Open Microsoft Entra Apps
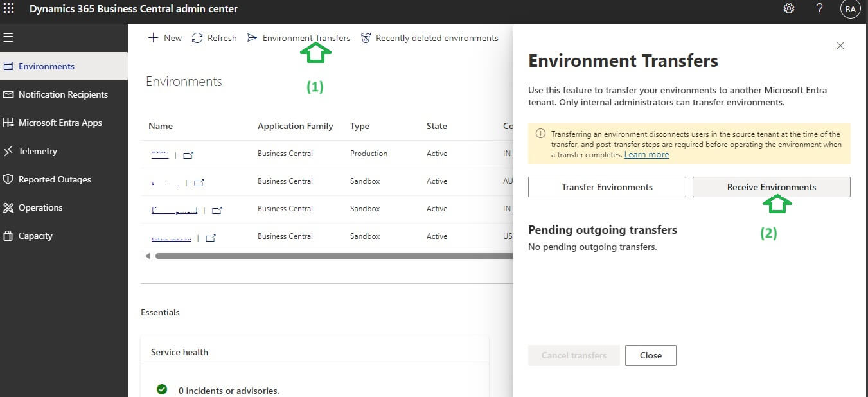The width and height of the screenshot is (868, 397). (x=55, y=123)
